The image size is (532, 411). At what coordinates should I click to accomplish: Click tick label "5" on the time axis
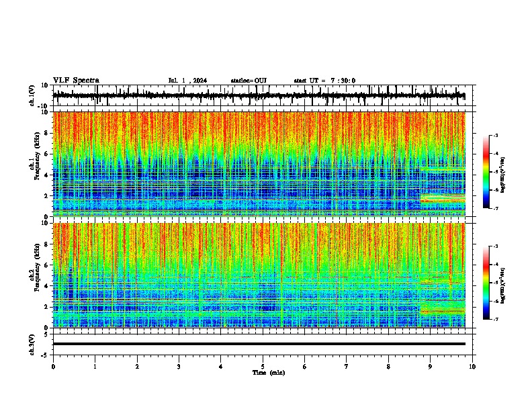263,367
